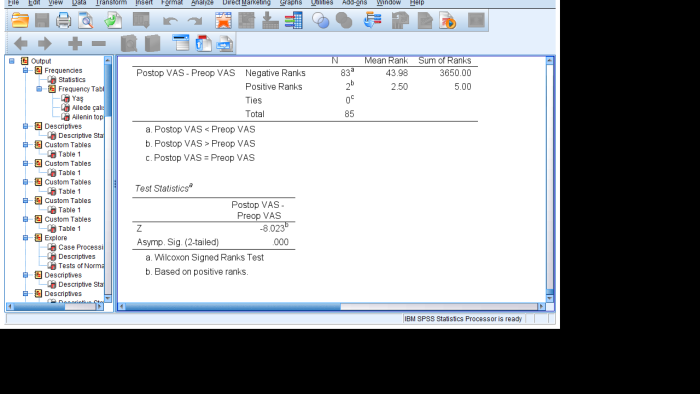Click the output pane horizontal scrollbar thumb

tap(233, 307)
